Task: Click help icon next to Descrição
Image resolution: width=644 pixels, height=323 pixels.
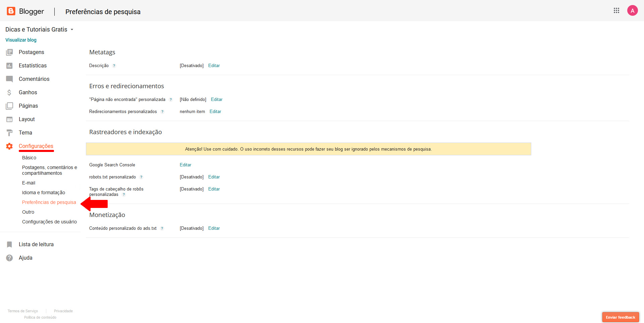Action: [x=114, y=66]
